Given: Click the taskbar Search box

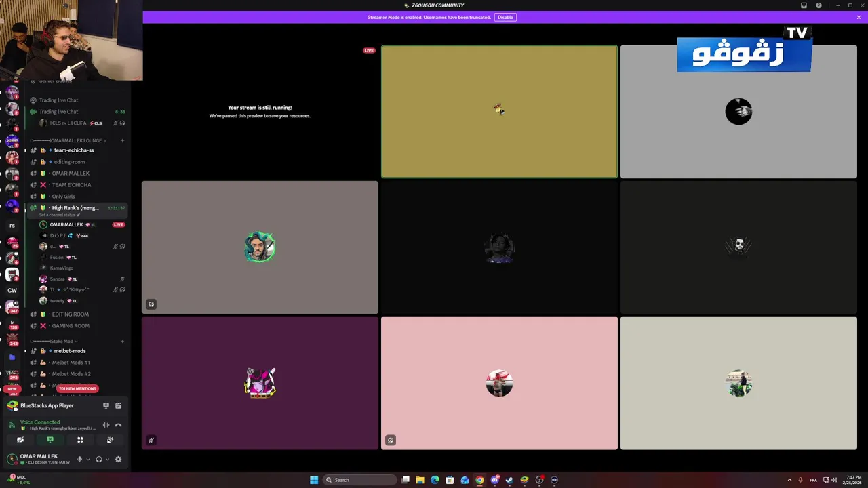Looking at the screenshot, I should 359,480.
